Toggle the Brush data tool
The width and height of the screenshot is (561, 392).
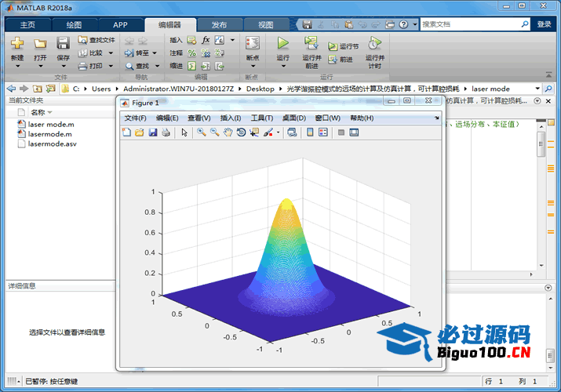pos(268,132)
